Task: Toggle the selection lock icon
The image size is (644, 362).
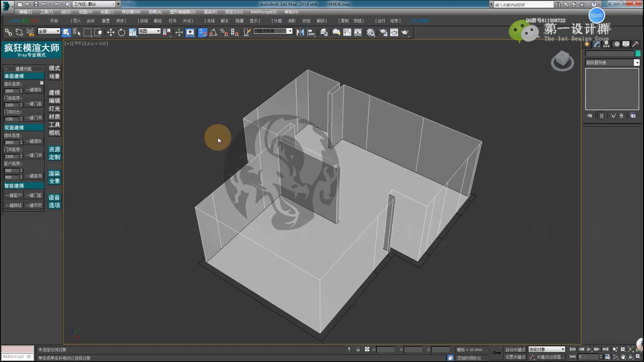Action: click(358, 349)
